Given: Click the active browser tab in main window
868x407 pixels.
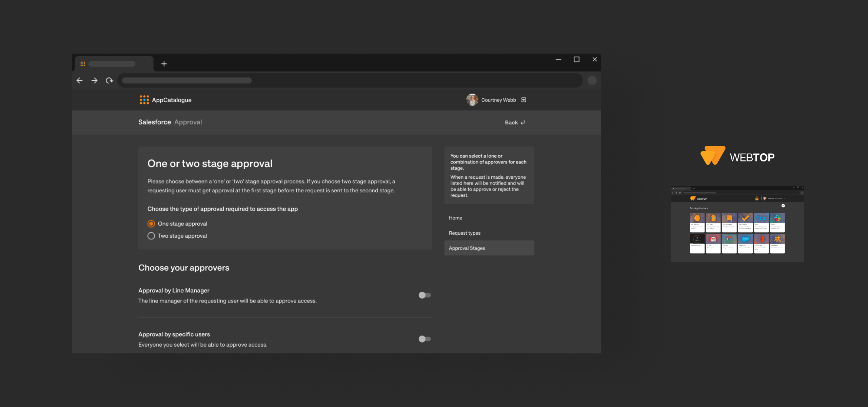Looking at the screenshot, I should click(114, 64).
